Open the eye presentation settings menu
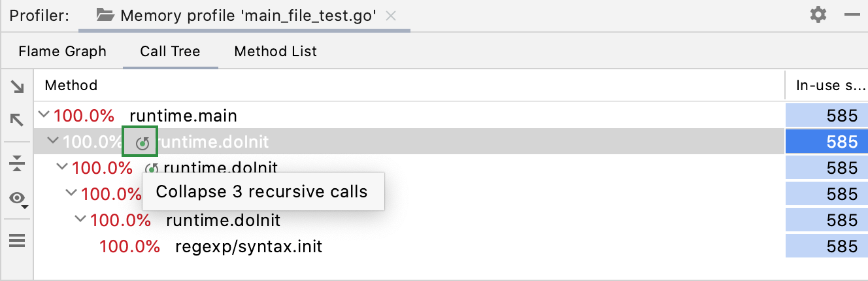Viewport: 868px width, 281px height. pyautogui.click(x=17, y=198)
